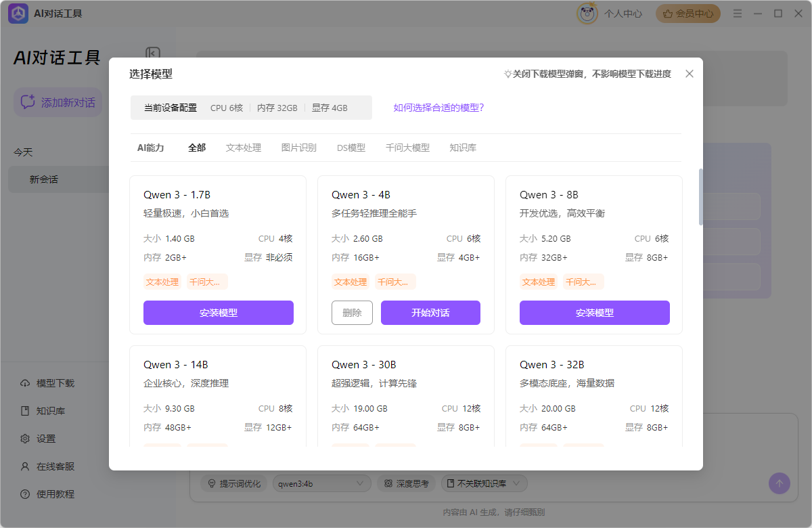
Task: Click the 多模态底座，海量数据 description
Action: (567, 384)
